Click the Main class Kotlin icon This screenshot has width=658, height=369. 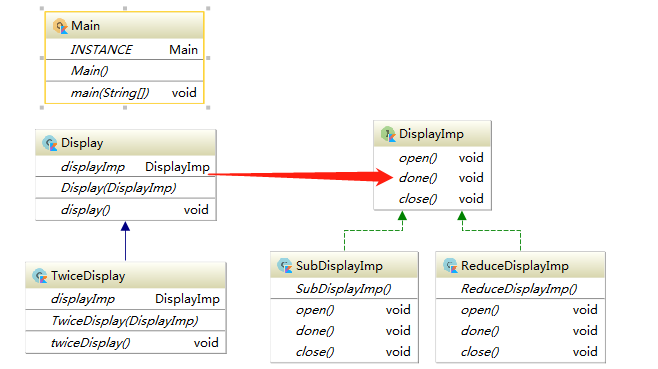pyautogui.click(x=60, y=26)
